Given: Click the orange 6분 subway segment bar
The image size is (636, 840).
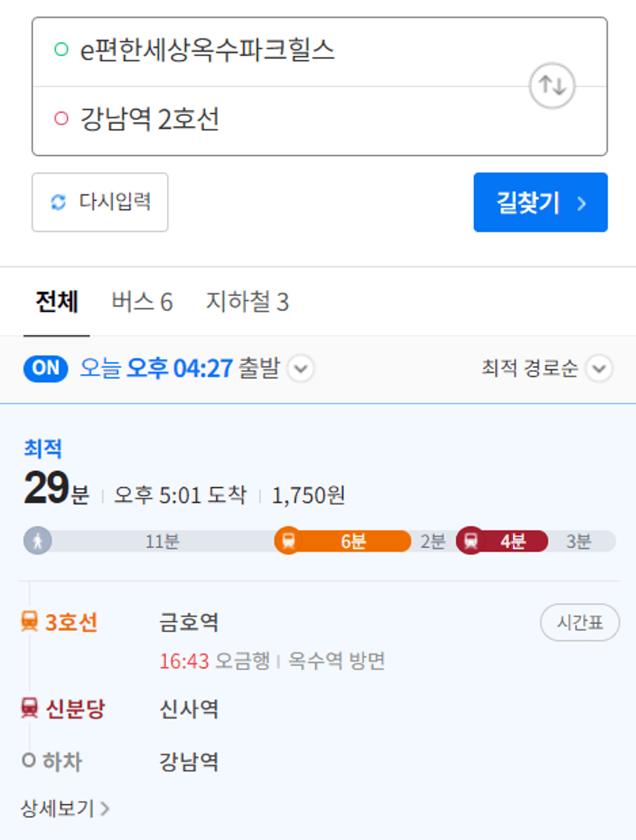Looking at the screenshot, I should 343,541.
